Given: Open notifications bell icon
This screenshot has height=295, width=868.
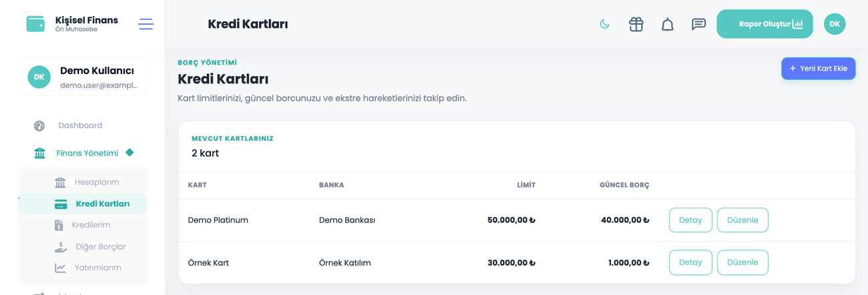Looking at the screenshot, I should click(667, 24).
